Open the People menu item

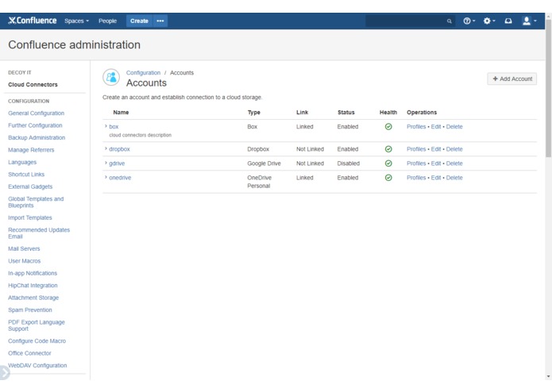click(x=107, y=21)
